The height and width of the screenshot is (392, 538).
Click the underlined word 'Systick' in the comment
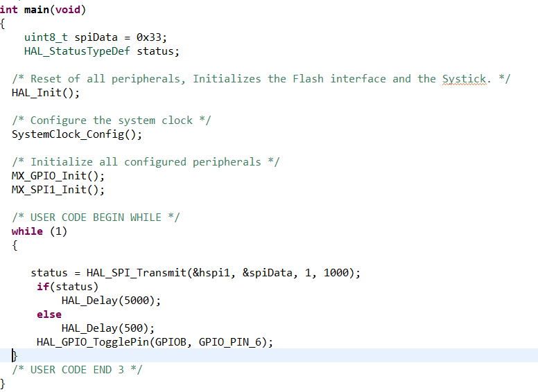coord(465,79)
